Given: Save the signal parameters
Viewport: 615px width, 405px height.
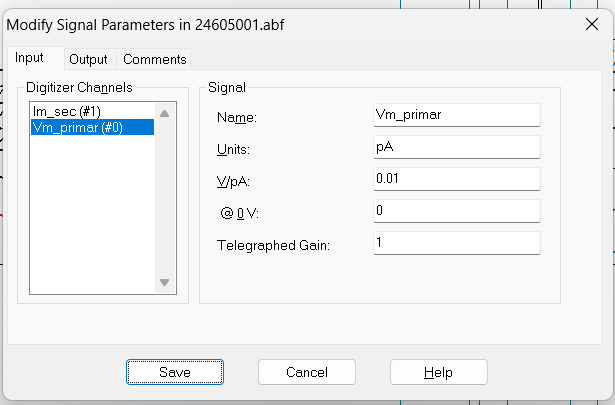Looking at the screenshot, I should point(175,372).
